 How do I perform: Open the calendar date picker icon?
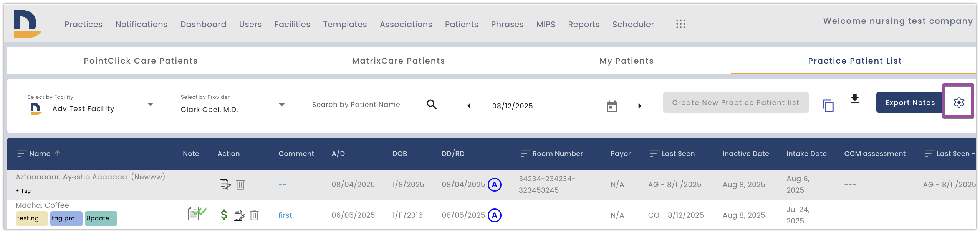coord(612,106)
